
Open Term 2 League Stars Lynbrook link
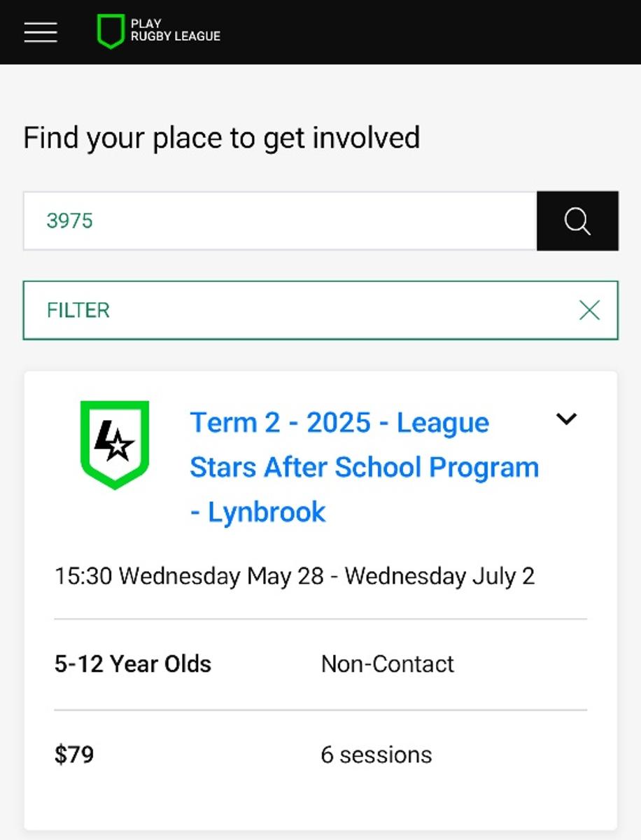point(364,467)
